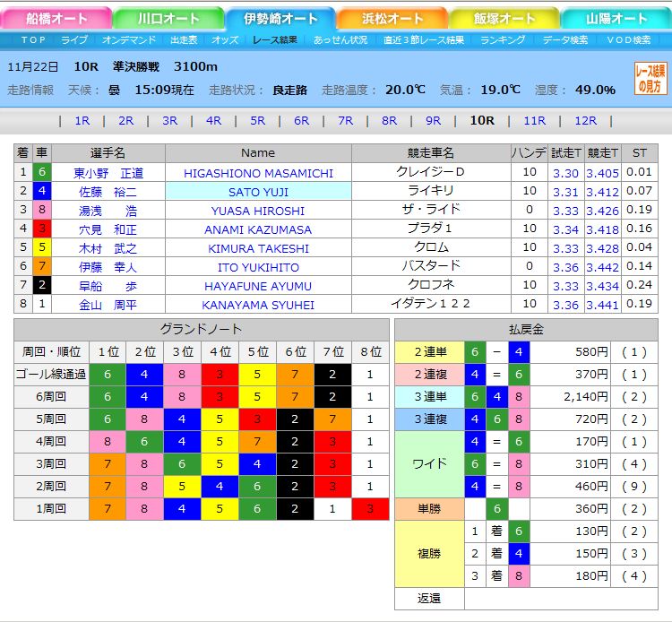
Task: Open オンデマンド in the navigation bar
Action: pyautogui.click(x=129, y=39)
